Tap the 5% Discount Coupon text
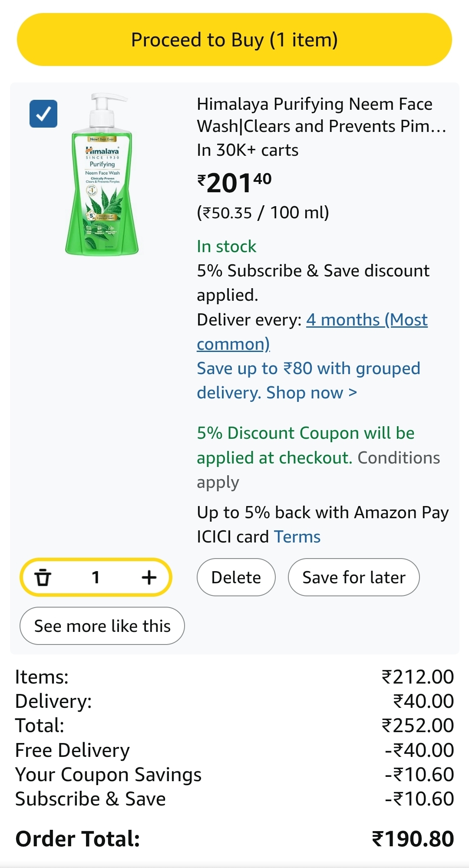Screen dimensions: 469x868 point(305,434)
